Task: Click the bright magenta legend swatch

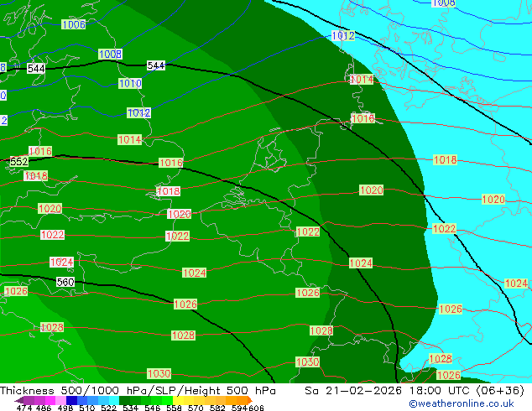Action: coord(50,400)
